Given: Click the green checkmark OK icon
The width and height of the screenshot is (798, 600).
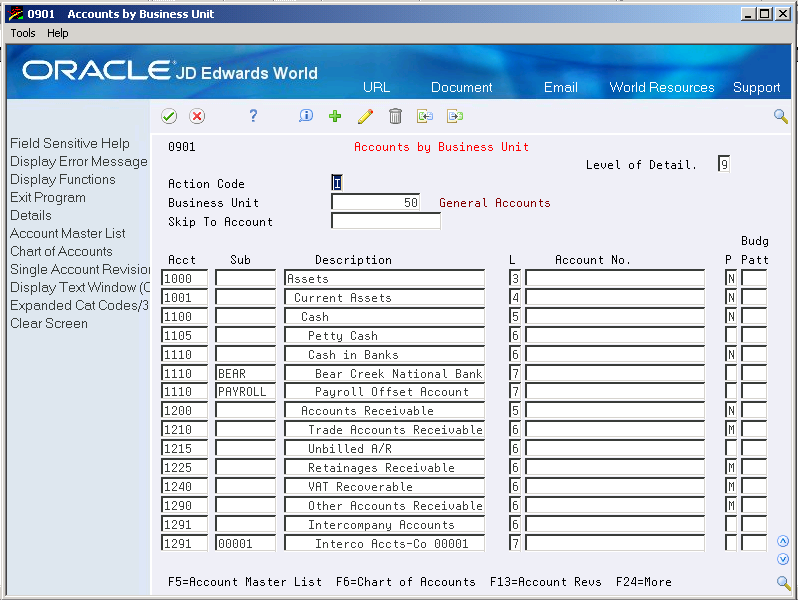Looking at the screenshot, I should click(169, 117).
